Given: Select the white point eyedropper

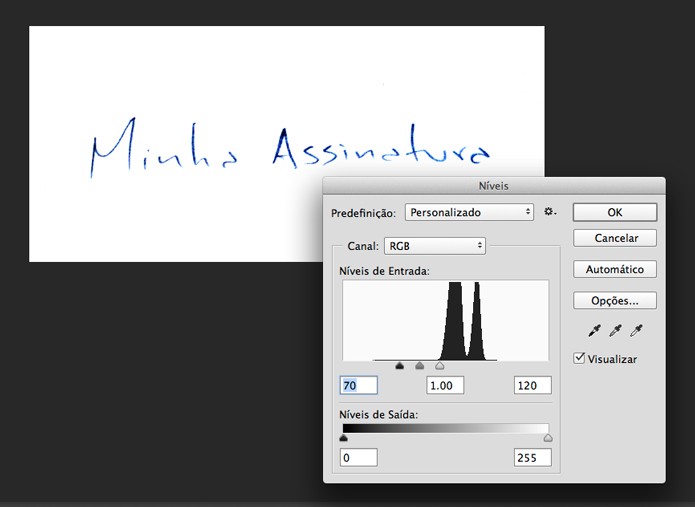Looking at the screenshot, I should [636, 331].
